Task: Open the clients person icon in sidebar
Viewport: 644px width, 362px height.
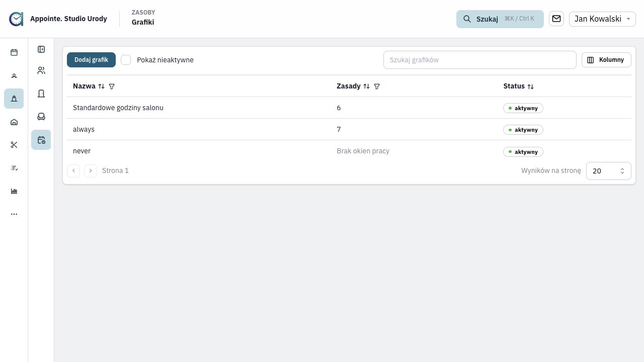Action: [x=14, y=76]
